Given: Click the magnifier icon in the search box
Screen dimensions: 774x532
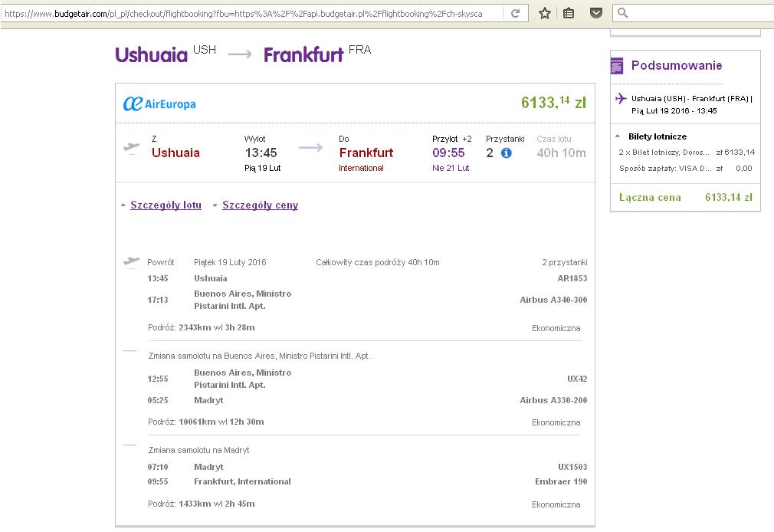Looking at the screenshot, I should [x=623, y=13].
